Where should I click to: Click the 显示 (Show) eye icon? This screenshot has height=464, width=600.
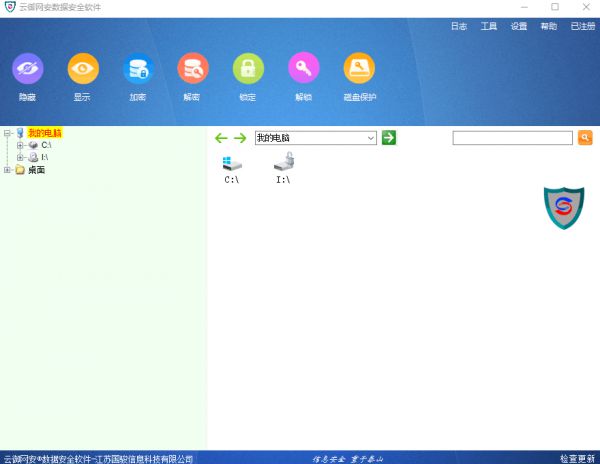[x=83, y=68]
